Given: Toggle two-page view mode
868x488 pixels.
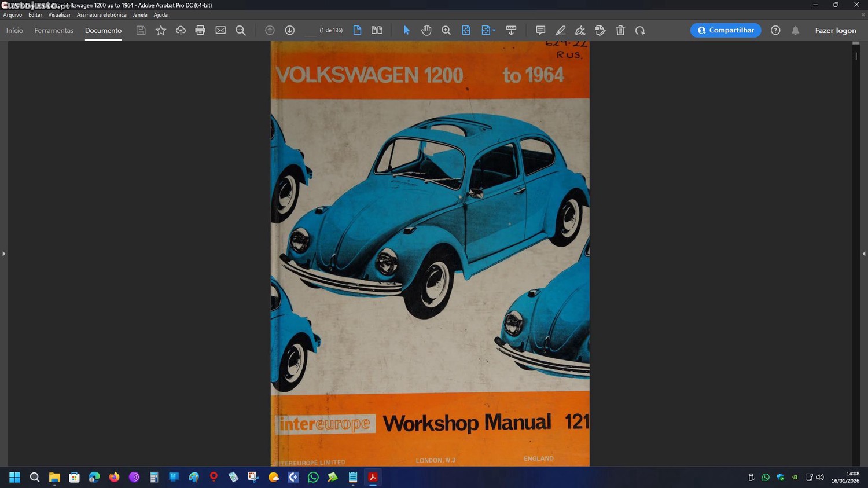Looking at the screenshot, I should tap(377, 30).
